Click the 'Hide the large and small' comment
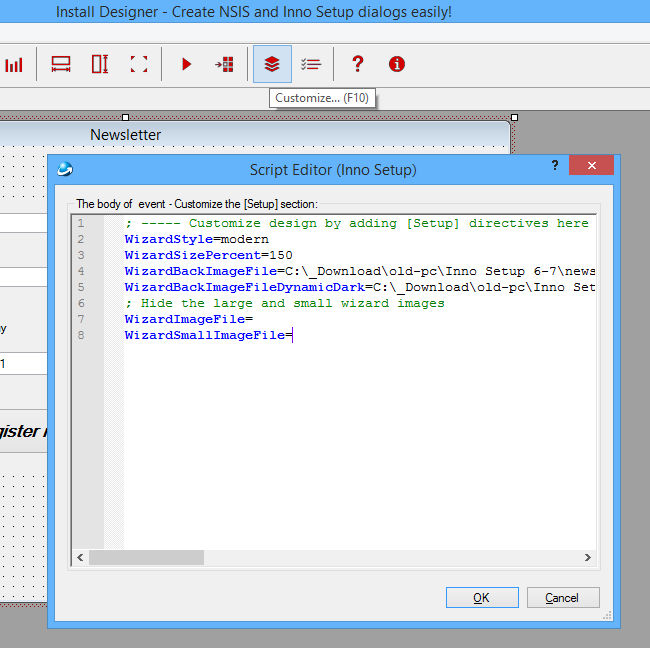The height and width of the screenshot is (648, 650). 284,303
